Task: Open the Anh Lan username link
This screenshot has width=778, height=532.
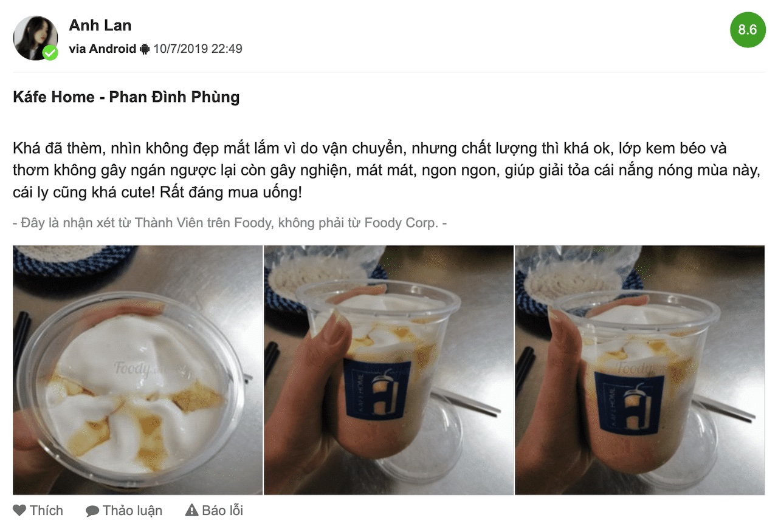Action: click(100, 26)
